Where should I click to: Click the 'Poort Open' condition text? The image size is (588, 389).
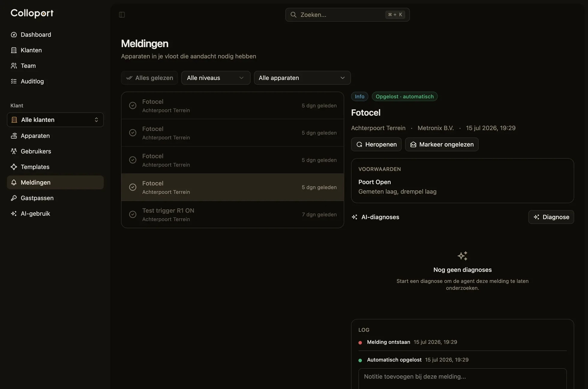374,182
